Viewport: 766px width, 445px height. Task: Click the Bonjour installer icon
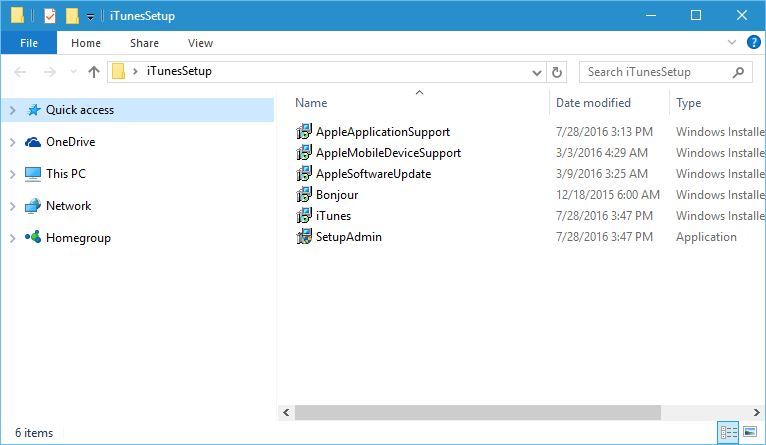tap(304, 194)
